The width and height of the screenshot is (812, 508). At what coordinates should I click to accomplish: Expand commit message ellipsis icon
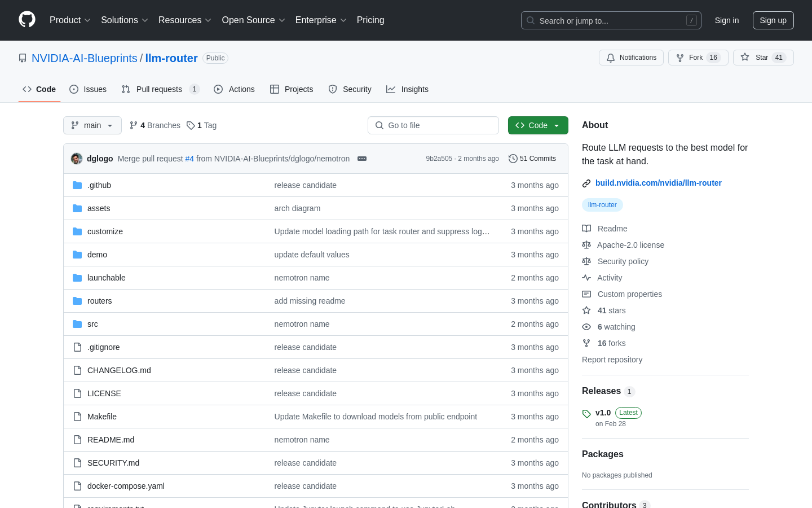click(x=362, y=159)
